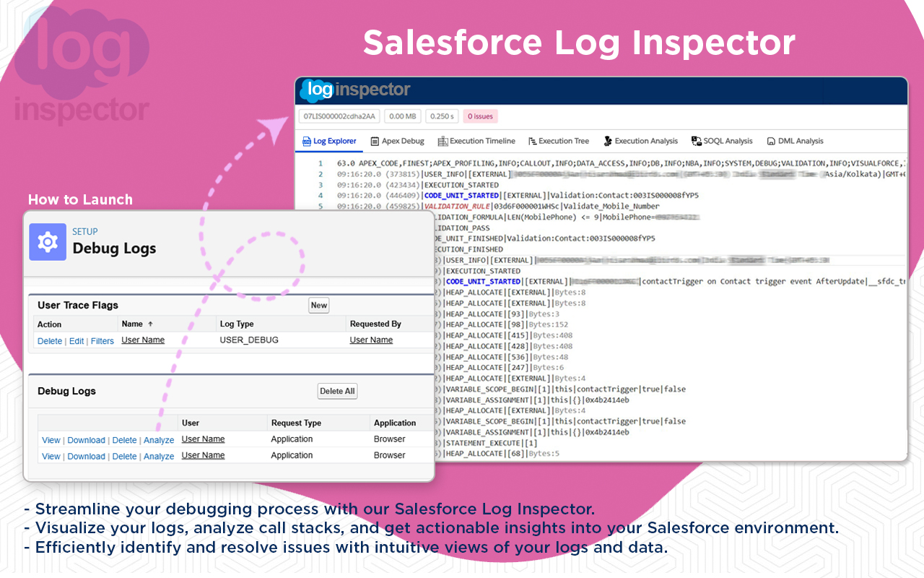Click the HEAP_ALLOCATE [93] Bytes:3 line
924x578 pixels.
tap(497, 314)
